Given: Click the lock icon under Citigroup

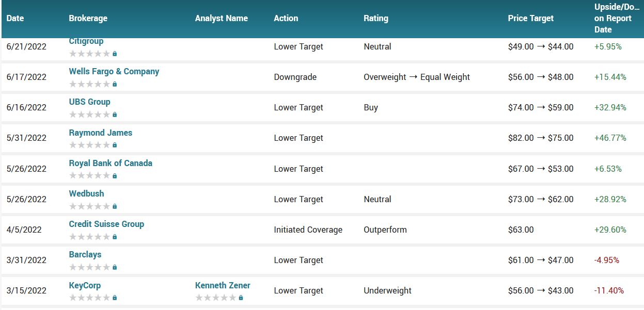Looking at the screenshot, I should [x=115, y=54].
